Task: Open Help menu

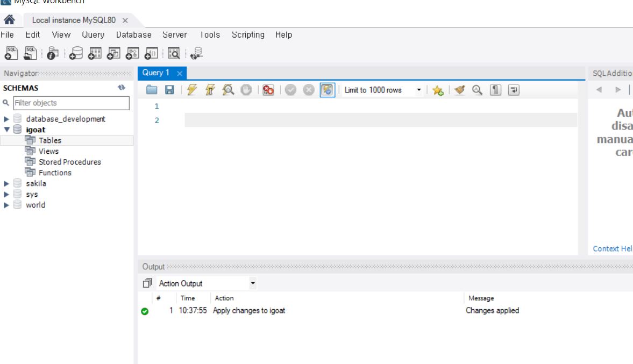Action: (x=284, y=35)
